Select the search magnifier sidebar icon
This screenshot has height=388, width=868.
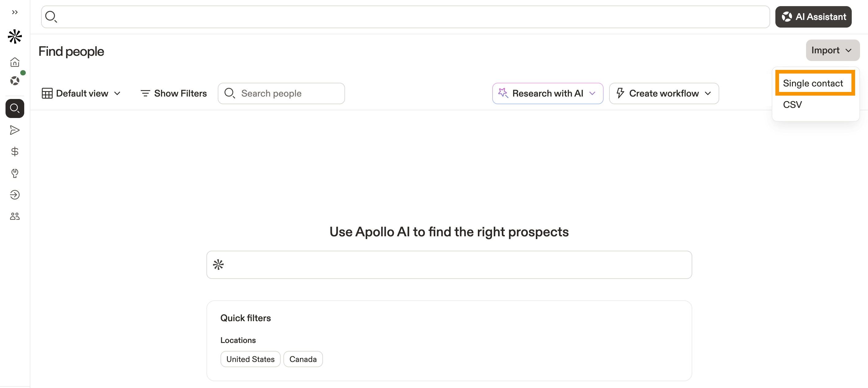pos(14,108)
